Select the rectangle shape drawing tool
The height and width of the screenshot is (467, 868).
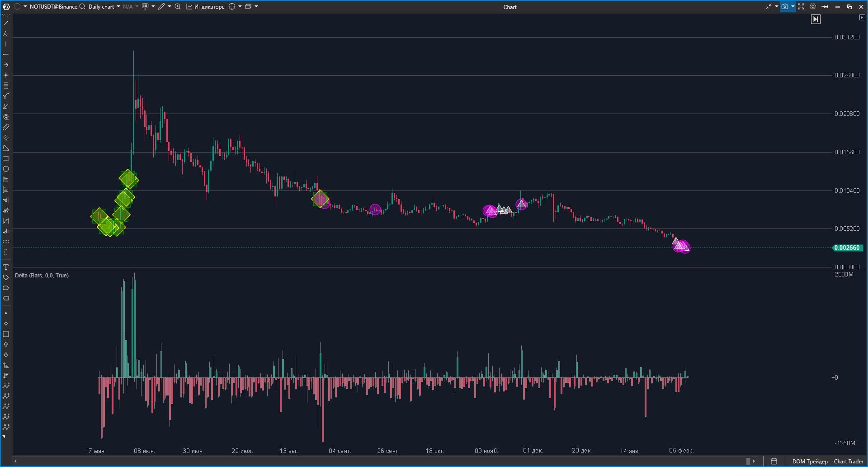(6, 159)
